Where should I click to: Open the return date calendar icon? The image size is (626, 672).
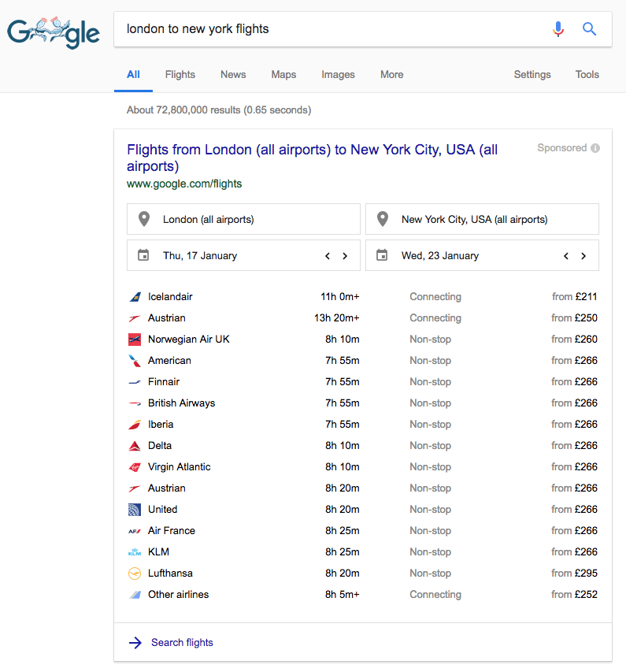tap(382, 255)
